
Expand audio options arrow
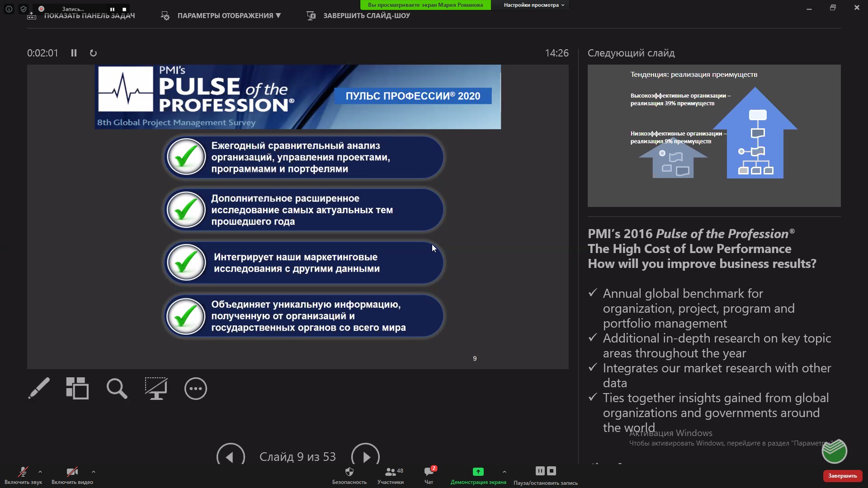tap(40, 472)
